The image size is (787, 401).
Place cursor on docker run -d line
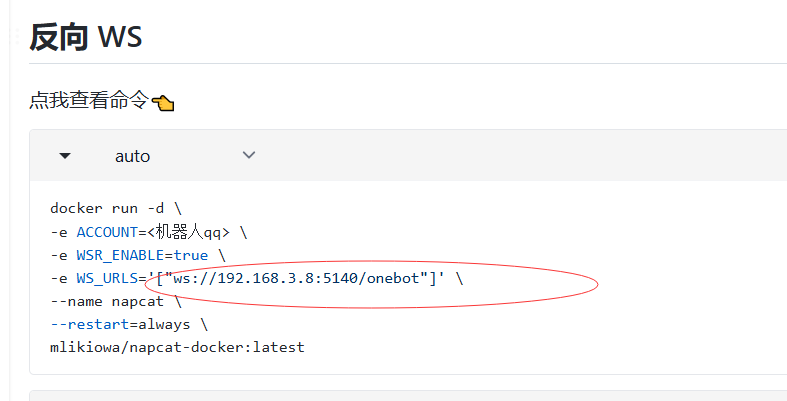(x=115, y=208)
